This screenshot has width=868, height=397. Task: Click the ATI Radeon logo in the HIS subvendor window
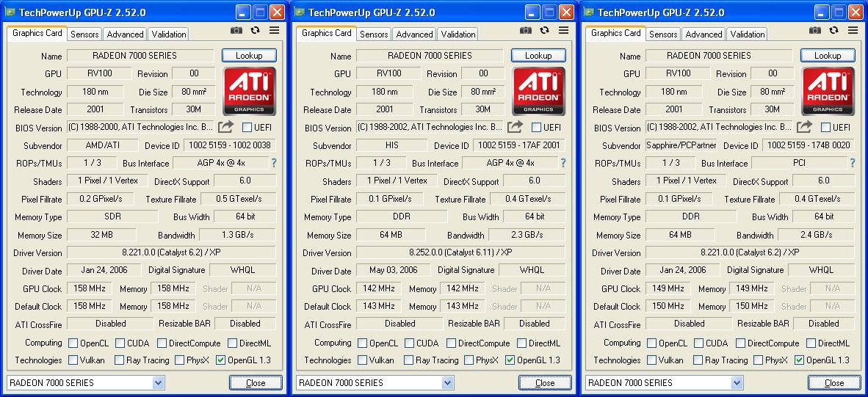(538, 91)
